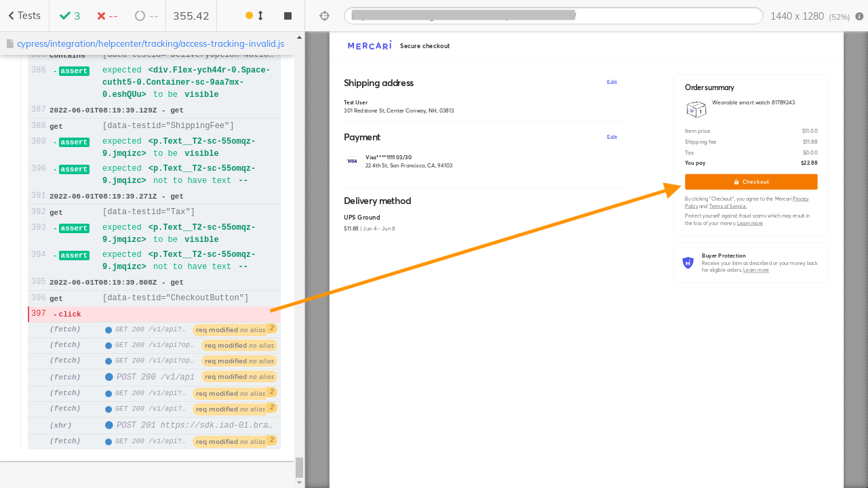Select command 392 get Tax
The height and width of the screenshot is (488, 868).
[x=154, y=212]
